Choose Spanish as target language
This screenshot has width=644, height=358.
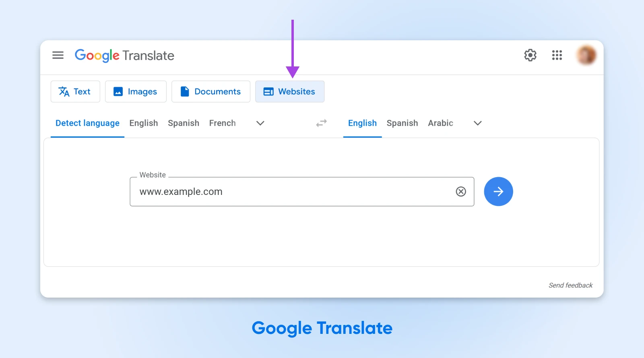402,123
